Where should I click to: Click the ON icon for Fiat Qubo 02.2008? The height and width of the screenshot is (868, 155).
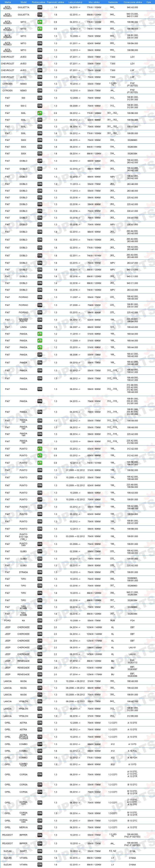coord(40,551)
